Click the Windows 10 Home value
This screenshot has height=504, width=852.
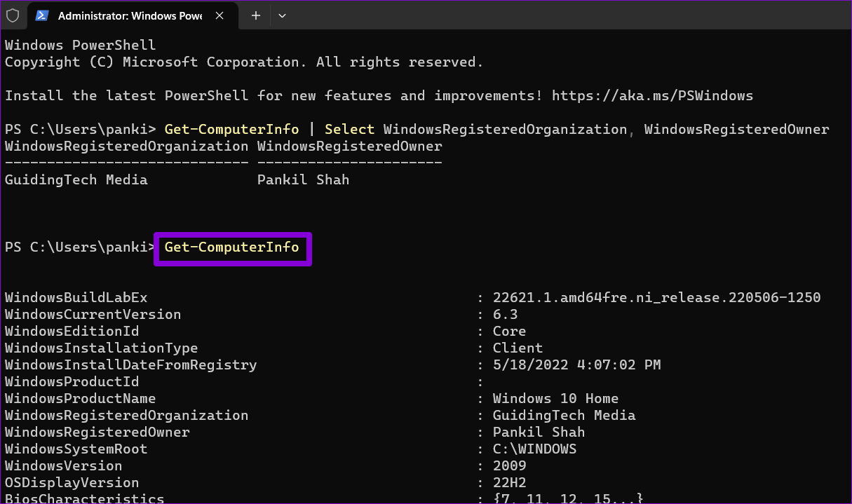point(555,398)
